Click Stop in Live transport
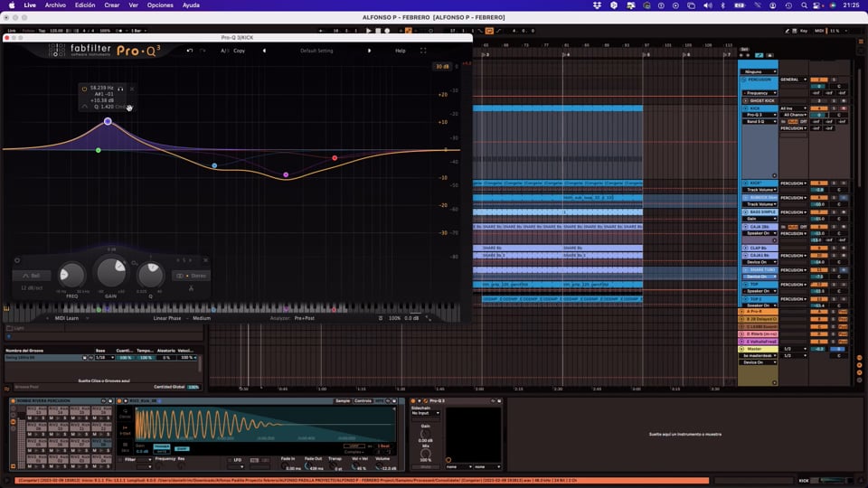This screenshot has width=868, height=488. (x=378, y=31)
